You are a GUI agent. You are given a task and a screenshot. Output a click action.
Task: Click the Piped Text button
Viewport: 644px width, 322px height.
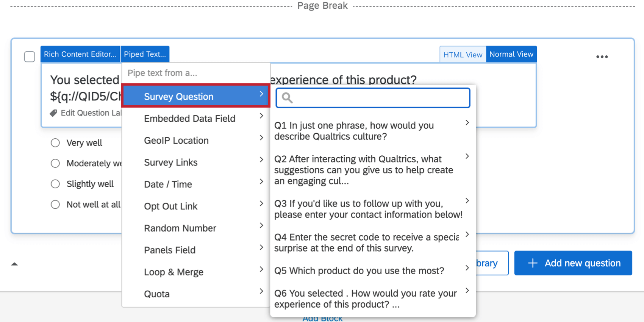point(145,54)
